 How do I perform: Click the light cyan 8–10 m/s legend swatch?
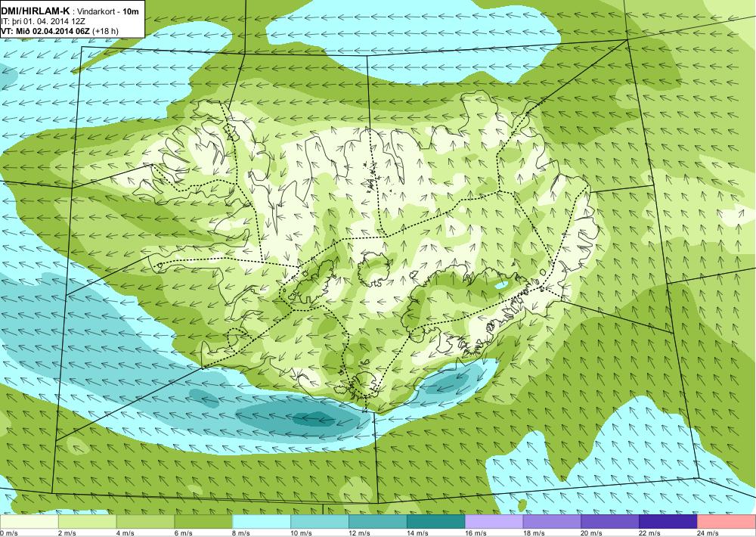pyautogui.click(x=262, y=522)
